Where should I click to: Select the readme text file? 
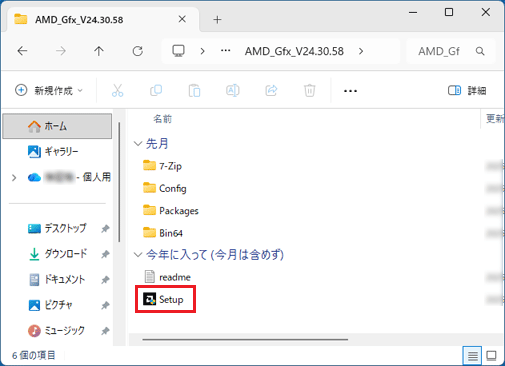tap(167, 277)
